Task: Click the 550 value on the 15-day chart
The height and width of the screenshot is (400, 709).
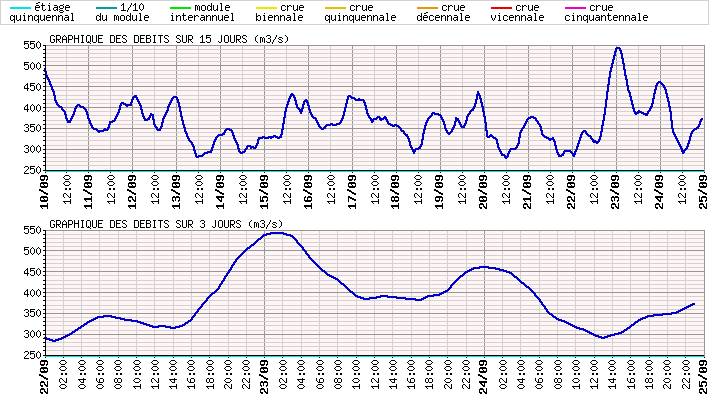Action: [x=33, y=46]
